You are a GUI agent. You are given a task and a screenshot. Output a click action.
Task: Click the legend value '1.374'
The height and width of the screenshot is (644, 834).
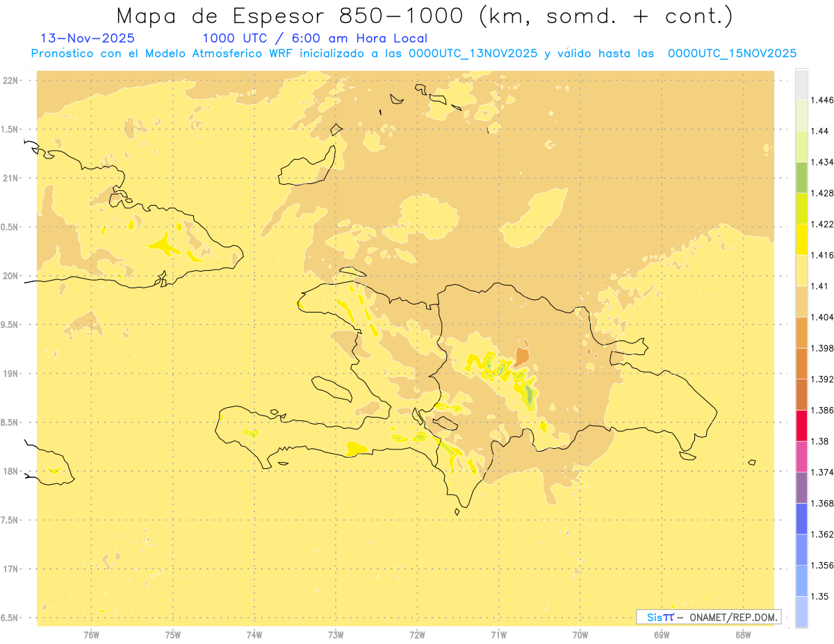822,472
